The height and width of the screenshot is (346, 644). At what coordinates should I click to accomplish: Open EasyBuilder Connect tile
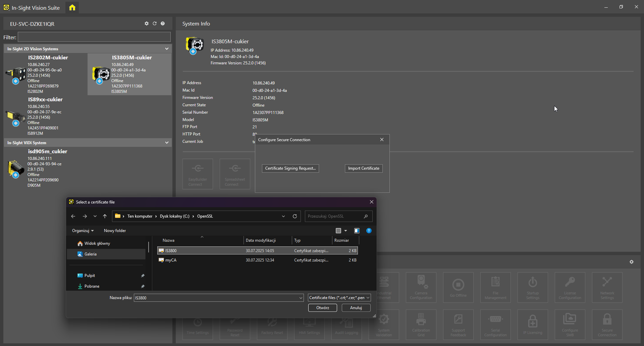tap(198, 174)
